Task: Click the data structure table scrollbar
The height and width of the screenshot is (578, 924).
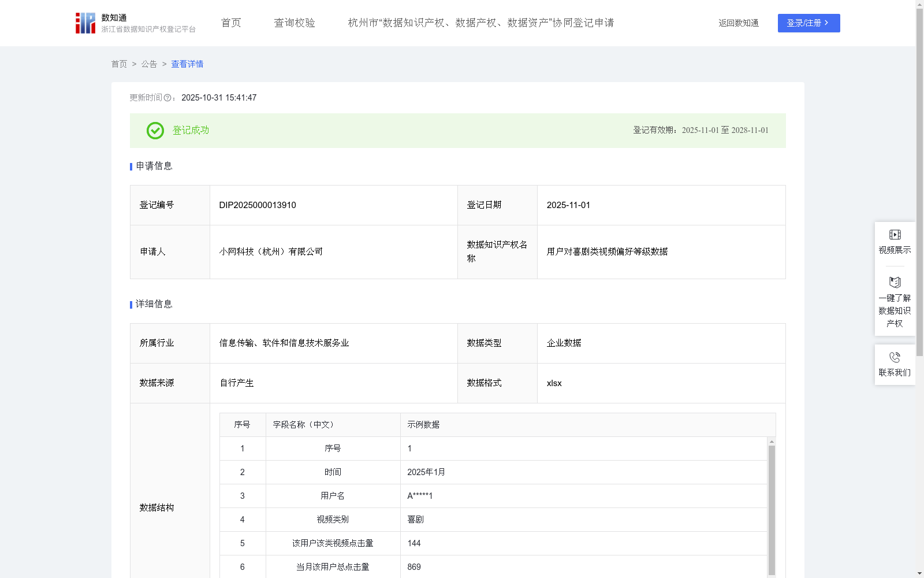Action: pyautogui.click(x=772, y=510)
